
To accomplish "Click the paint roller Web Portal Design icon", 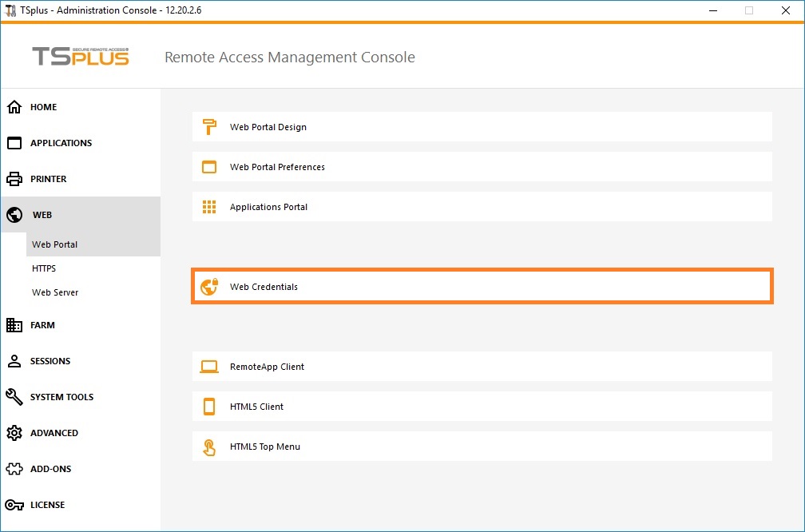I will pos(209,127).
